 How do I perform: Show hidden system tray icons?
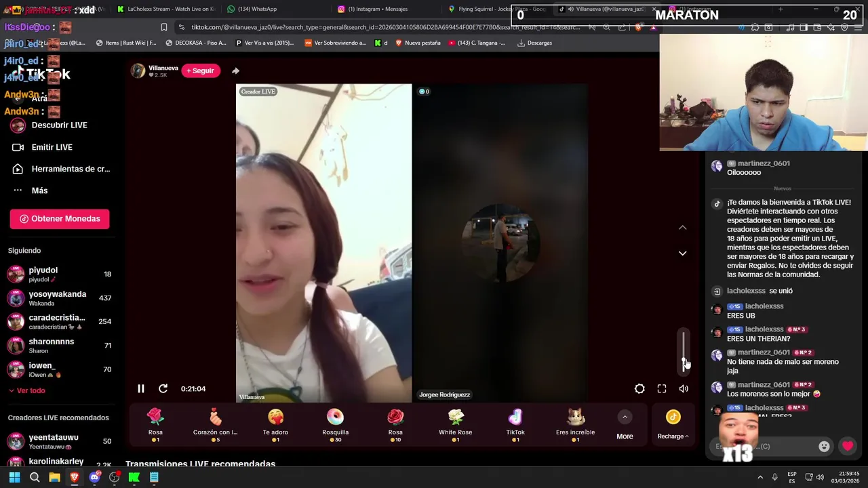(x=760, y=477)
